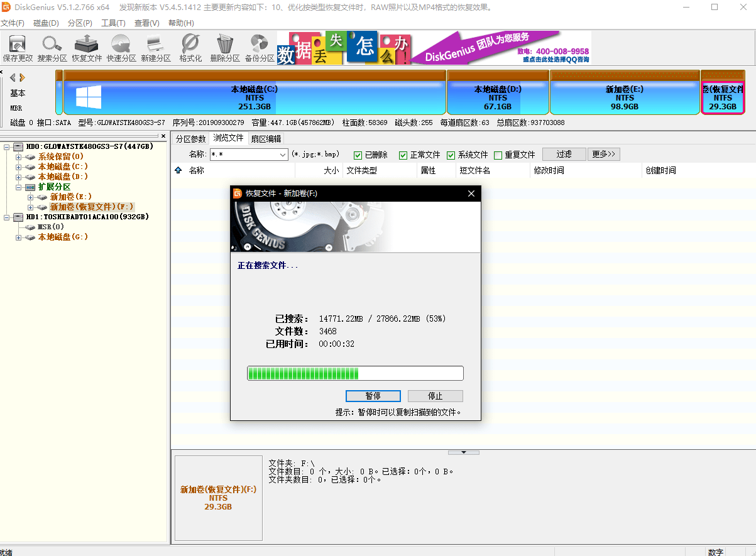Image resolution: width=756 pixels, height=556 pixels.
Task: Close the 恢复文件 - 新加卷(F:) dialog
Action: [x=471, y=194]
